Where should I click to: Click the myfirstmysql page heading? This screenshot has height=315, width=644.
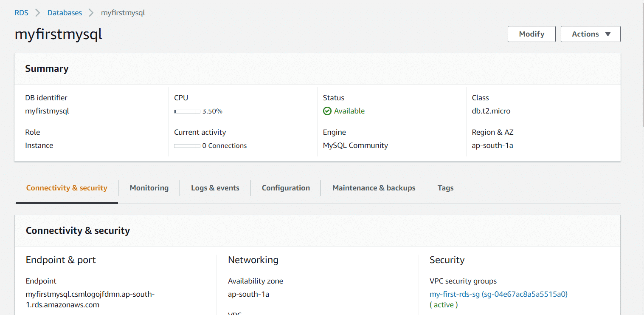click(x=58, y=34)
